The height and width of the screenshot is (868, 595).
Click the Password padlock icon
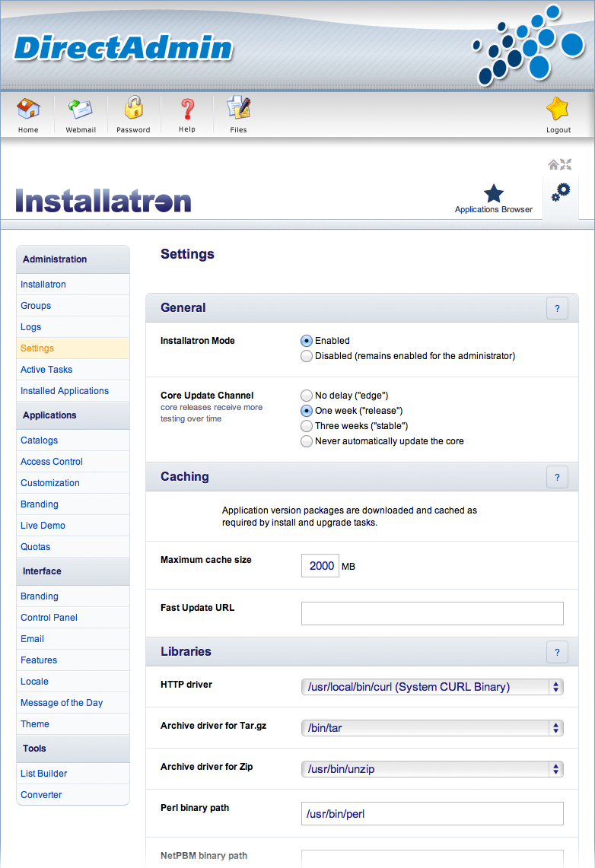tap(133, 108)
